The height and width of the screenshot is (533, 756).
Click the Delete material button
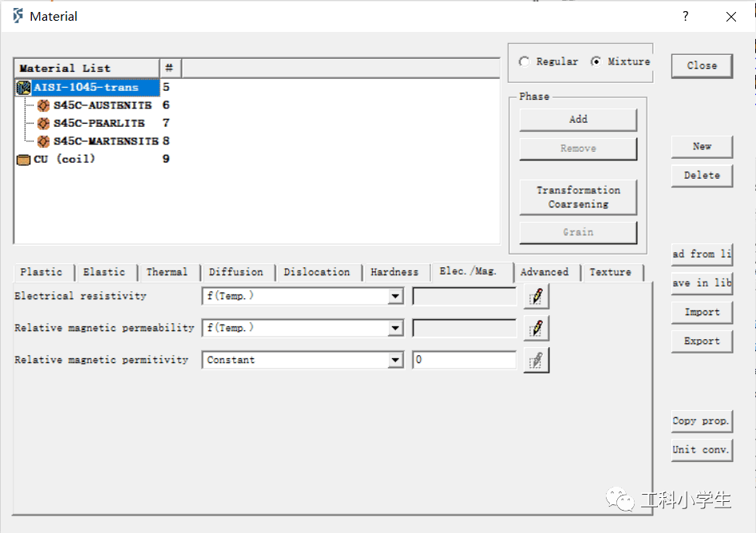pyautogui.click(x=702, y=176)
